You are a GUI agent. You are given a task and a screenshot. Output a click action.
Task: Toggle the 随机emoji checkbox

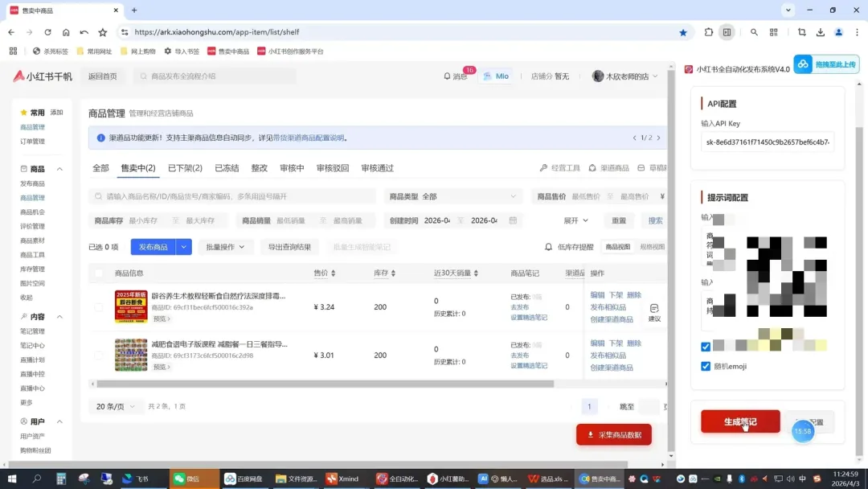coord(706,366)
